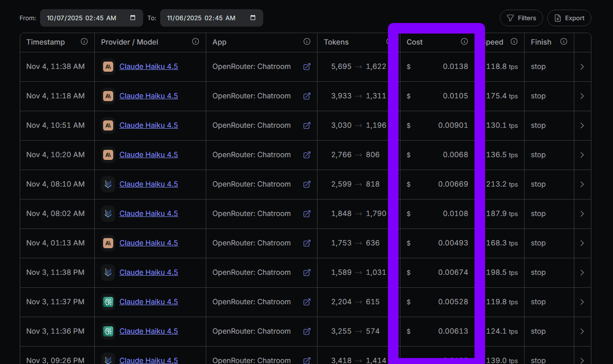Click the "Cost" column header label
This screenshot has width=613, height=364.
pos(415,42)
